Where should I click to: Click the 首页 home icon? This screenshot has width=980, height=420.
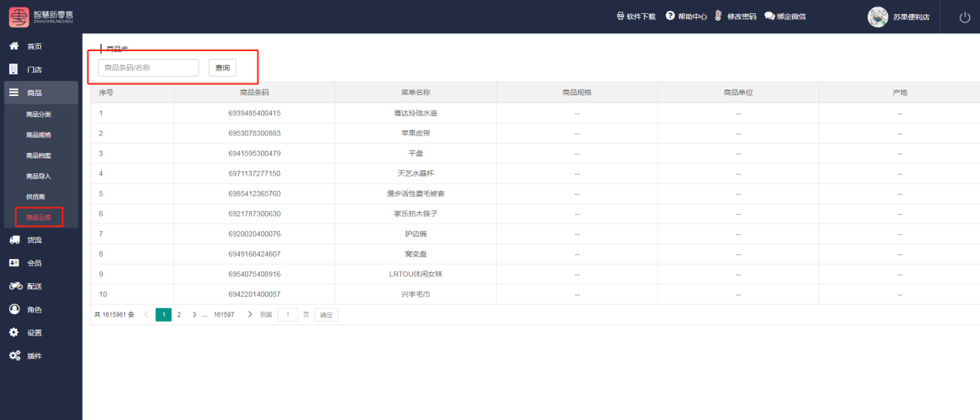pyautogui.click(x=14, y=46)
